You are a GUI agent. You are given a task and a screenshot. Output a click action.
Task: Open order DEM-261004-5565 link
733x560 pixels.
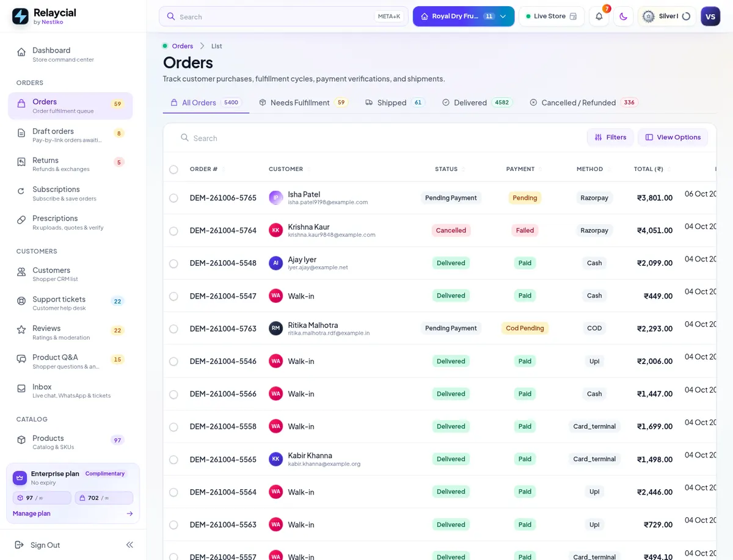(223, 459)
